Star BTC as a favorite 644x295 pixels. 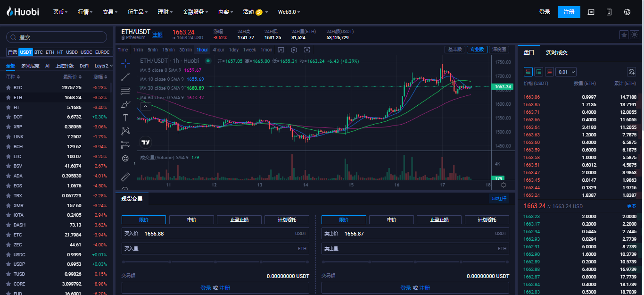click(8, 88)
